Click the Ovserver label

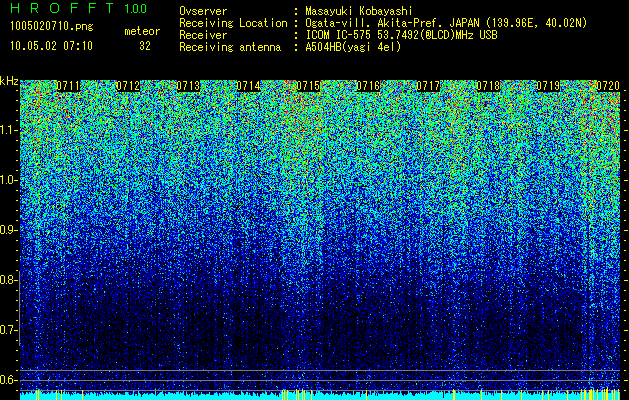[203, 11]
